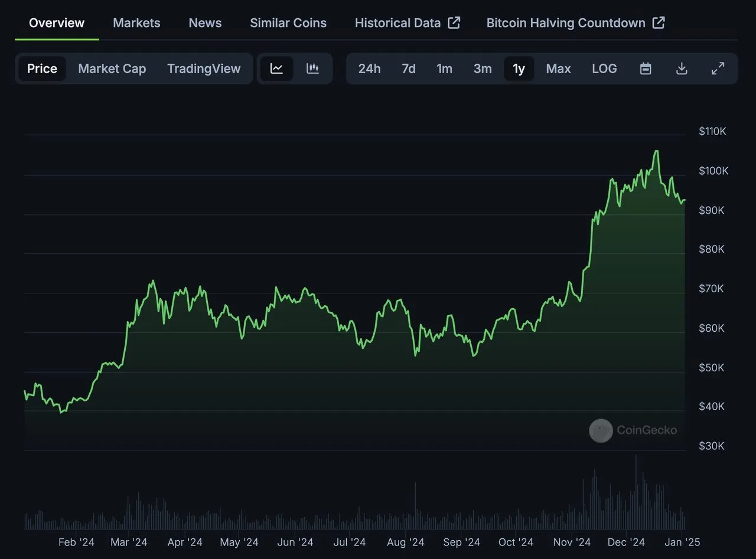Click the CoinGecko watermark logo

coord(601,430)
